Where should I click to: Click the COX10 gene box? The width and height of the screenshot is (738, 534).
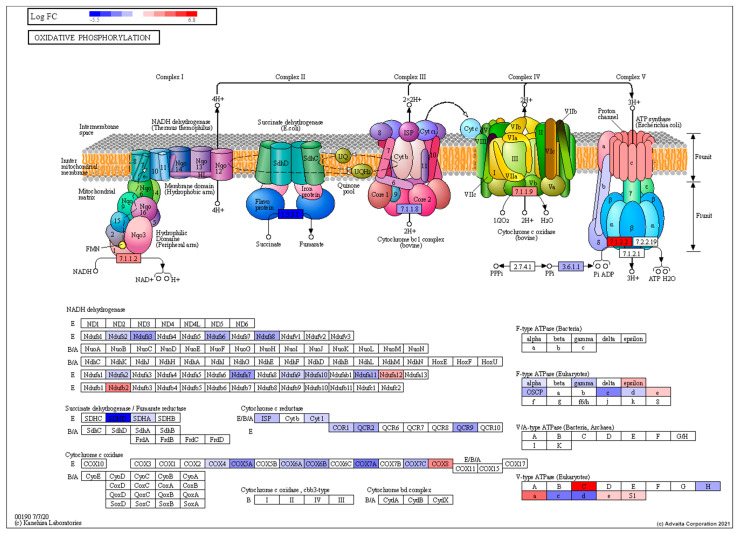[94, 463]
